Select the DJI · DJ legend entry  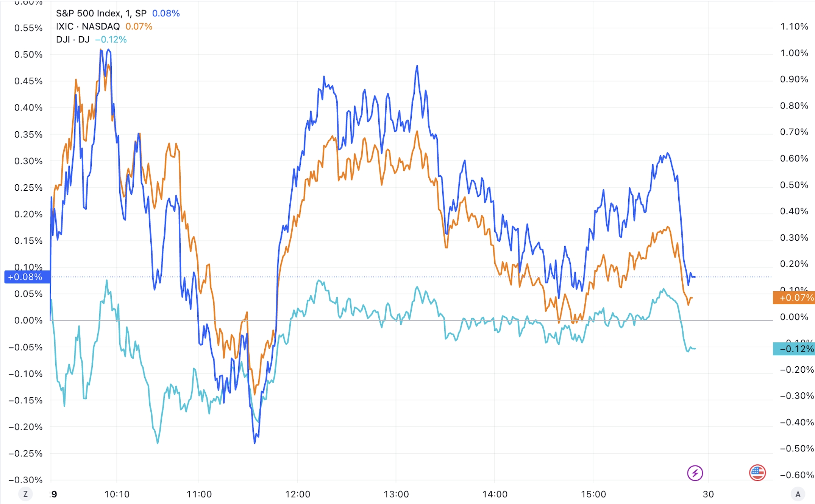[73, 40]
